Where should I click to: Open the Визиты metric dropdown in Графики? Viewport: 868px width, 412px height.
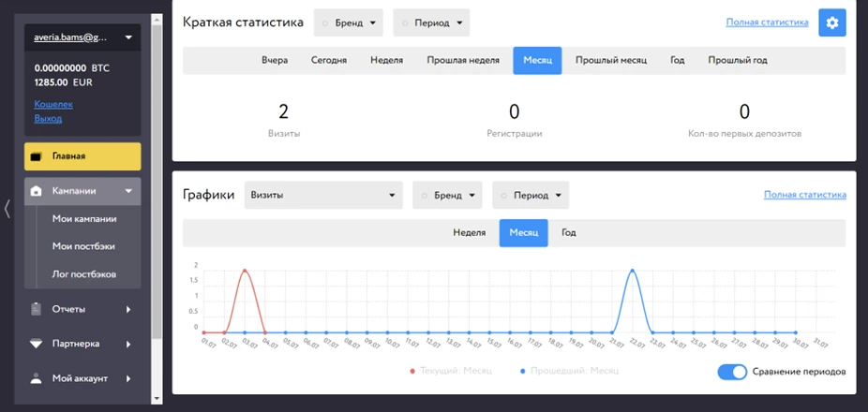point(323,195)
